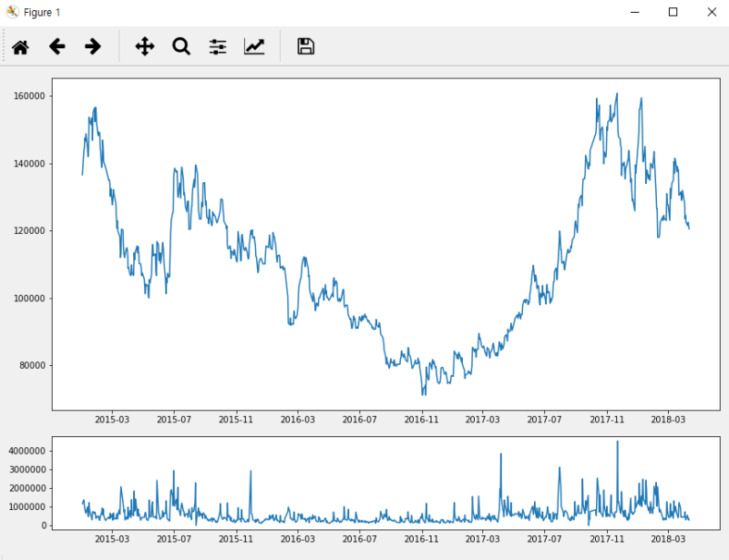Image resolution: width=729 pixels, height=560 pixels.
Task: Maximize the Figure 1 window
Action: [x=673, y=12]
